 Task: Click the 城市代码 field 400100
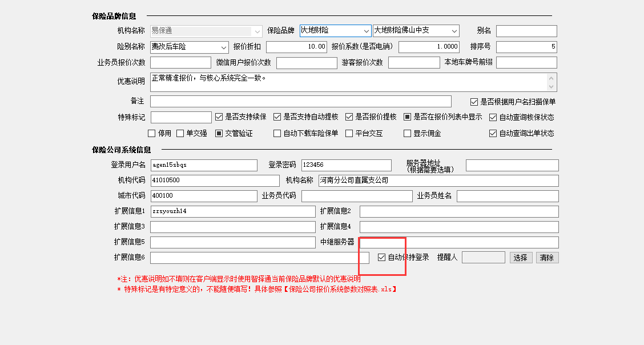pyautogui.click(x=204, y=196)
